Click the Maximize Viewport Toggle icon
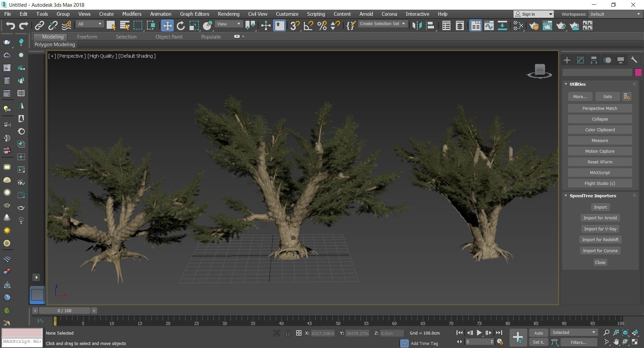The height and width of the screenshot is (348, 644). pyautogui.click(x=635, y=342)
